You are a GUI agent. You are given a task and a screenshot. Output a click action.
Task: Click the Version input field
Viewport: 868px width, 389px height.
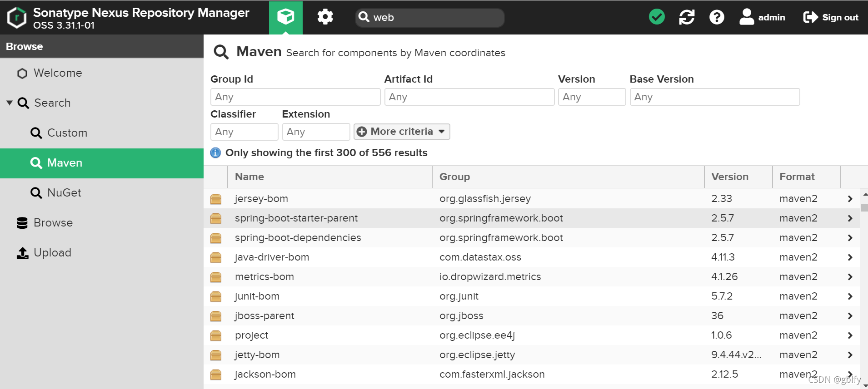click(592, 97)
